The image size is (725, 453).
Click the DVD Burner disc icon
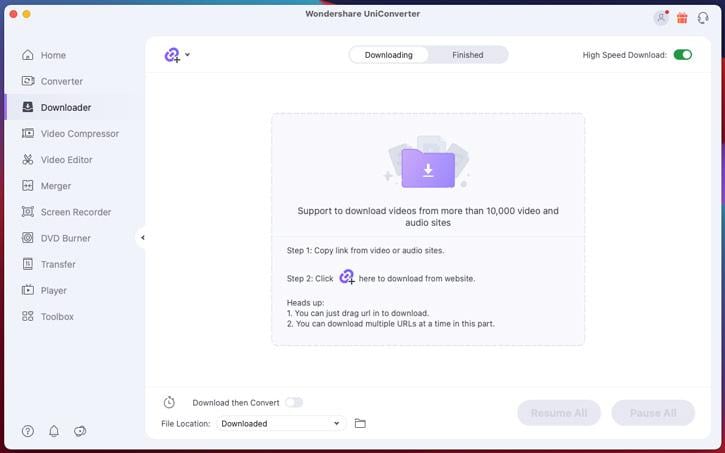coord(28,238)
